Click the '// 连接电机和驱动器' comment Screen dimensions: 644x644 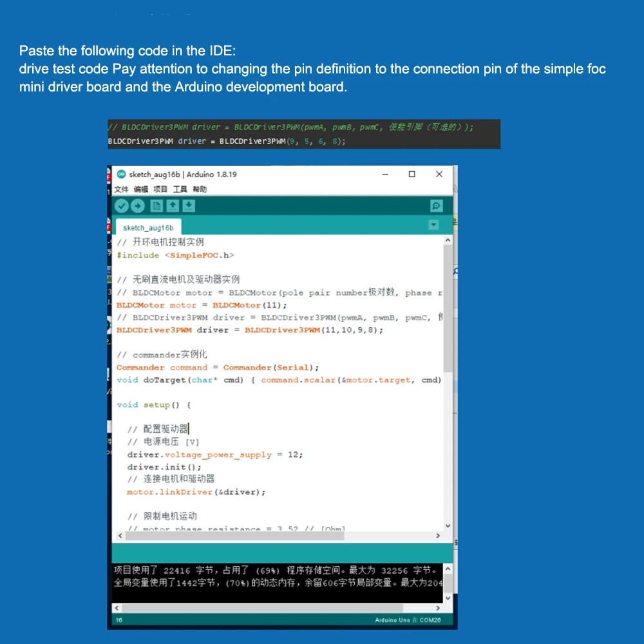coord(171,479)
